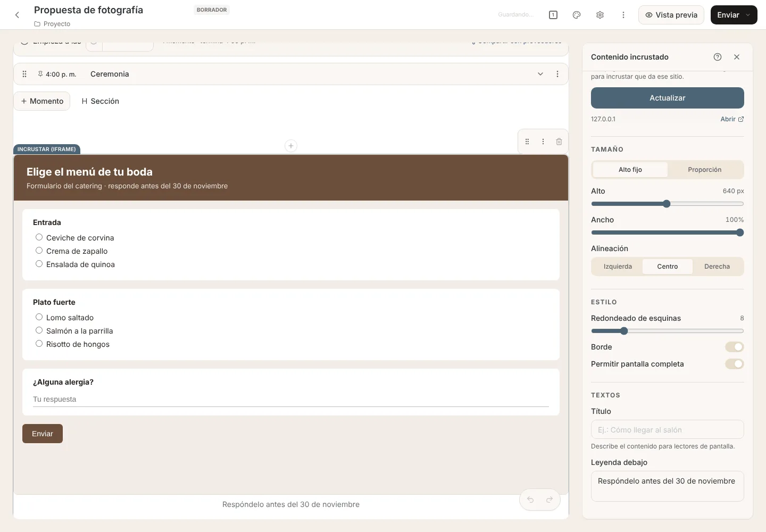This screenshot has width=766, height=532.
Task: Add a Sección heading
Action: click(100, 101)
